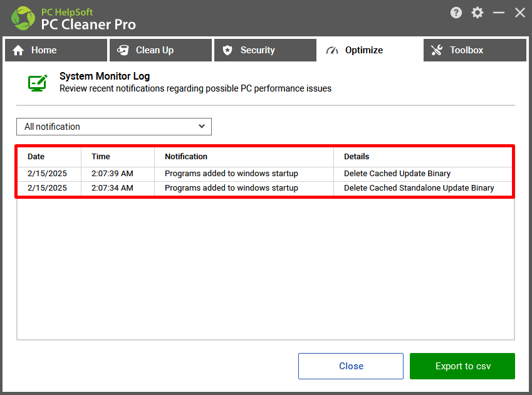Click the Optimize tab gauge icon
532x395 pixels.
pyautogui.click(x=332, y=50)
